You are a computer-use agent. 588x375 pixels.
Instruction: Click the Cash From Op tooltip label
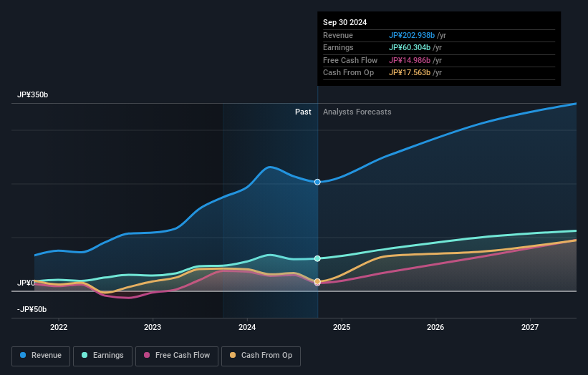coord(348,73)
